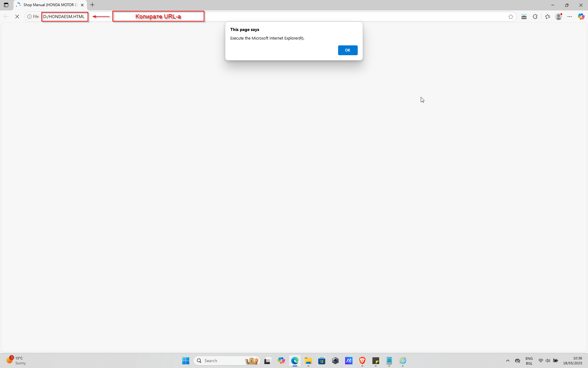Open the sticky notes app on taskbar
This screenshot has height=368, width=588.
click(x=375, y=361)
